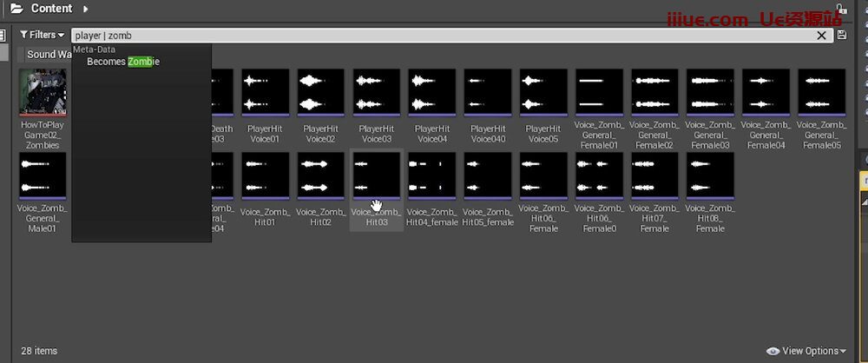Click the Content folder icon in breadcrumb
868x363 pixels.
[x=16, y=9]
